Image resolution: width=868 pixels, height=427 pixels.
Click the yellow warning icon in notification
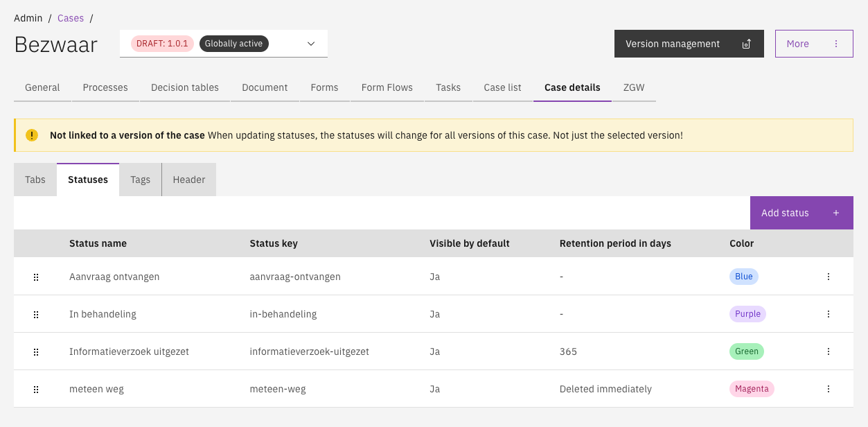(x=32, y=135)
